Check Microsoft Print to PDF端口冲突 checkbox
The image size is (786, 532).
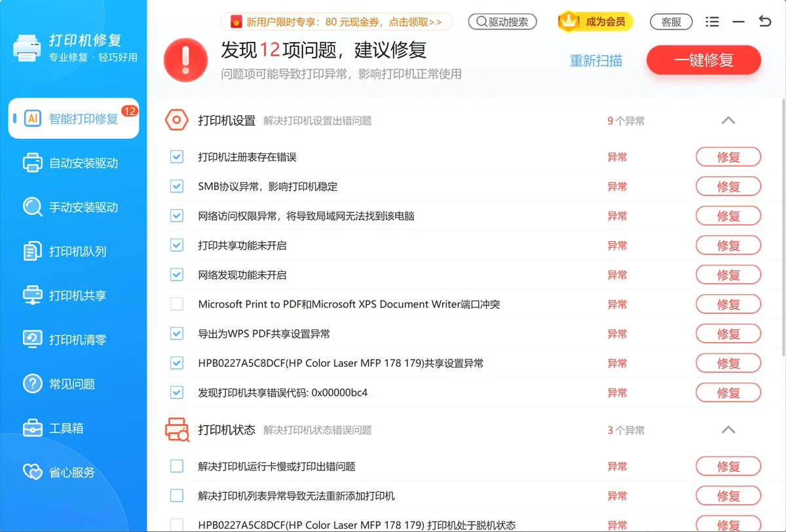(x=176, y=304)
